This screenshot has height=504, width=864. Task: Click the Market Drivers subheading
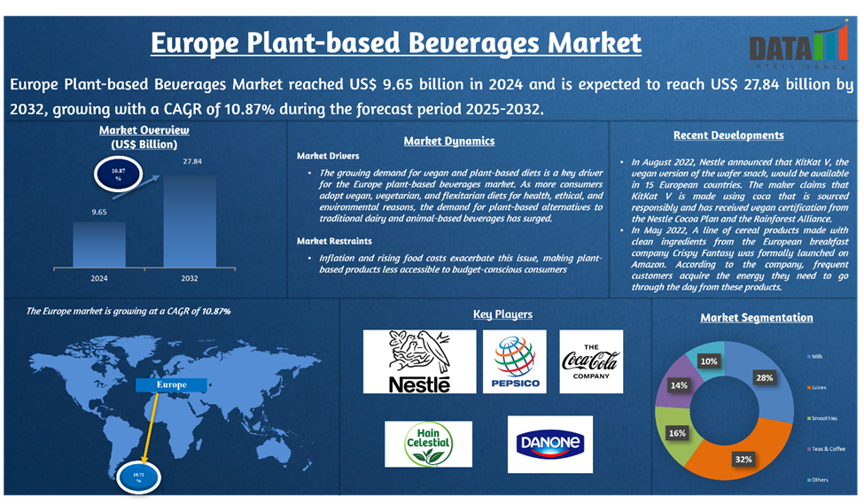(328, 156)
